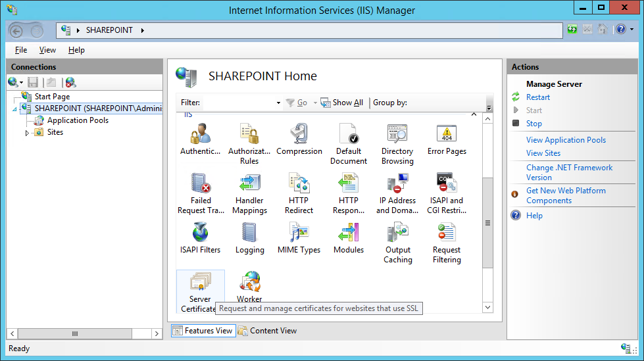Collapse the SHAREPOINT server node
Screen dimensions: 644x361
tap(14, 109)
